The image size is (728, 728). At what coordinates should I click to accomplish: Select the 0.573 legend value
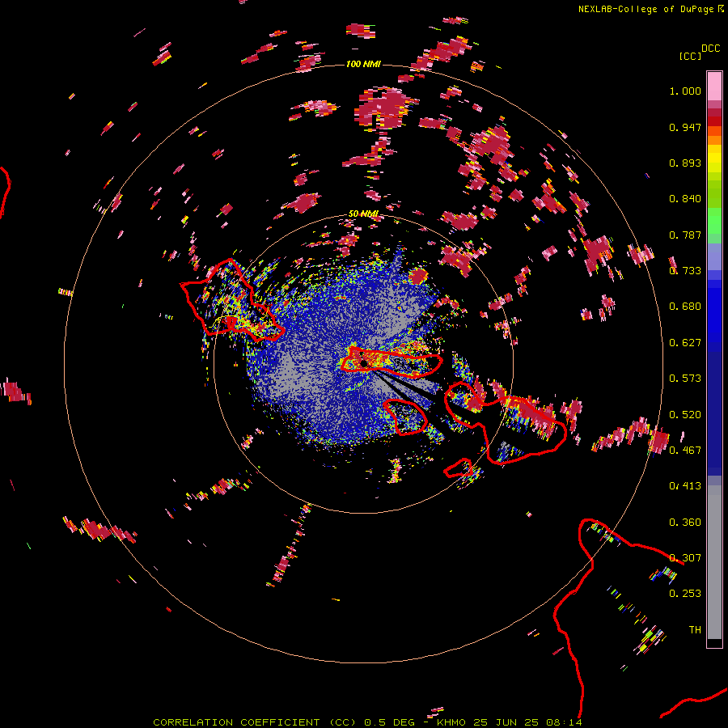[x=685, y=379]
